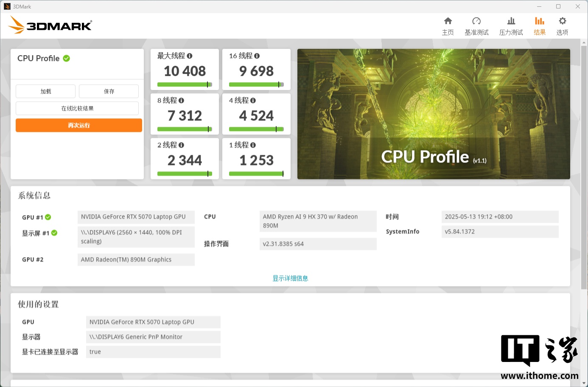Select the AMD Ryzen AI 9 HX 370 CPU value
588x387 pixels.
click(318, 221)
